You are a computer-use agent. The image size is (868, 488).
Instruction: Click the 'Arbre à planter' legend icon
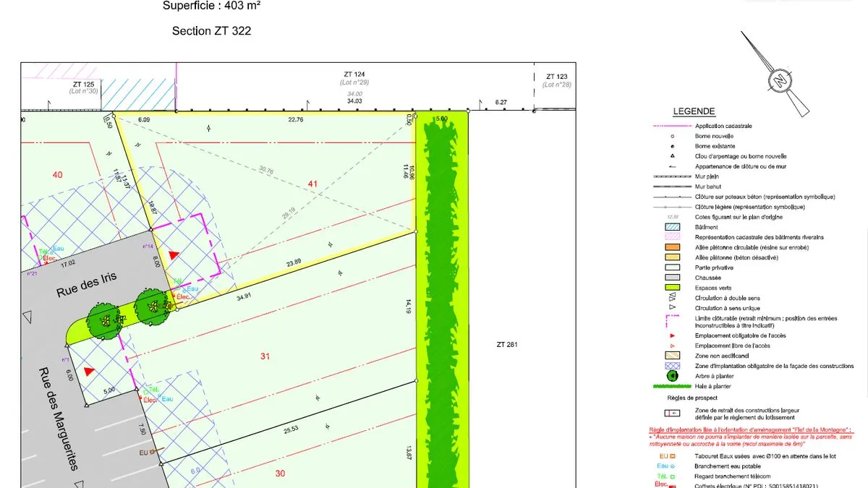pyautogui.click(x=672, y=376)
